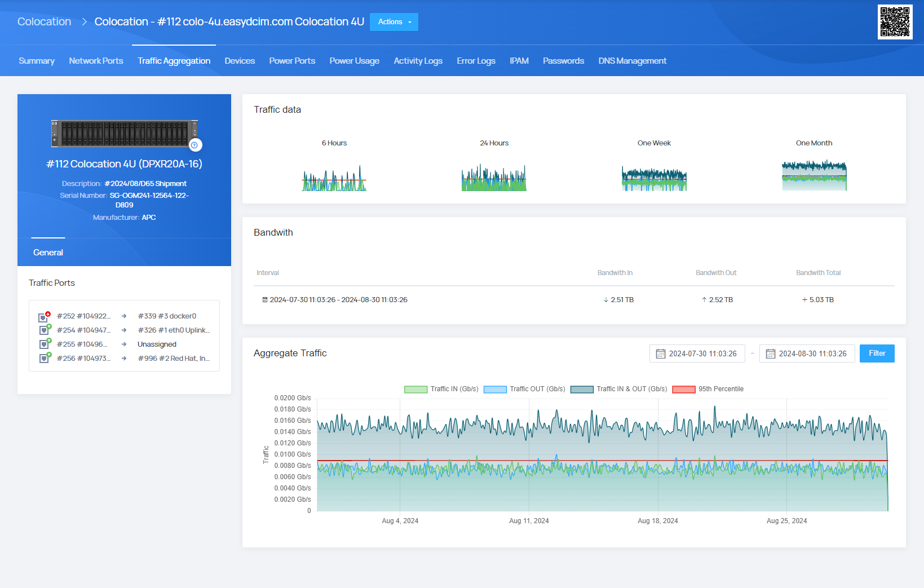Open the Power Ports tab
Image resolution: width=924 pixels, height=588 pixels.
click(292, 61)
